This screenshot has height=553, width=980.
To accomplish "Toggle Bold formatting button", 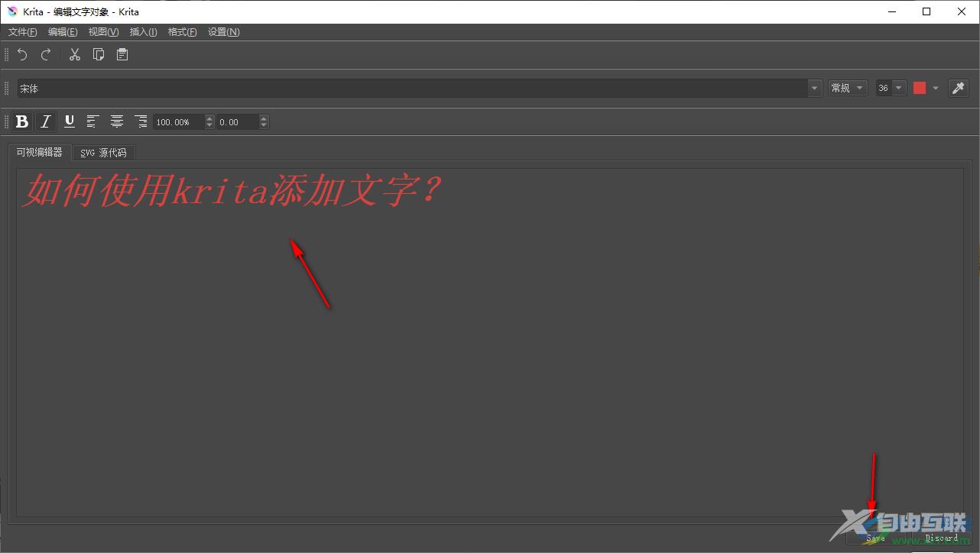I will pyautogui.click(x=22, y=121).
